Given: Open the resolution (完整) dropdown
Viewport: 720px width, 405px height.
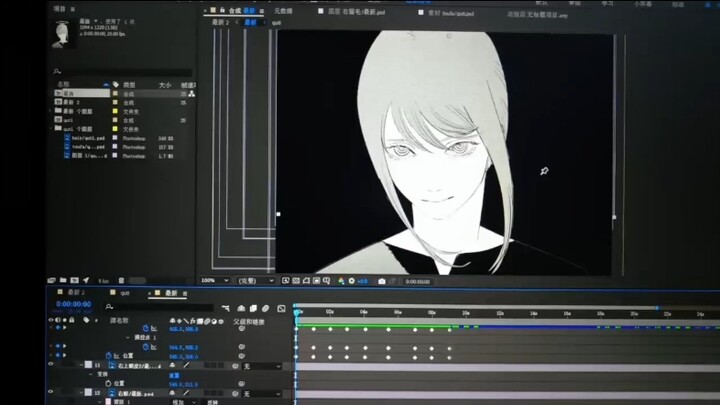Looking at the screenshot, I should [253, 281].
